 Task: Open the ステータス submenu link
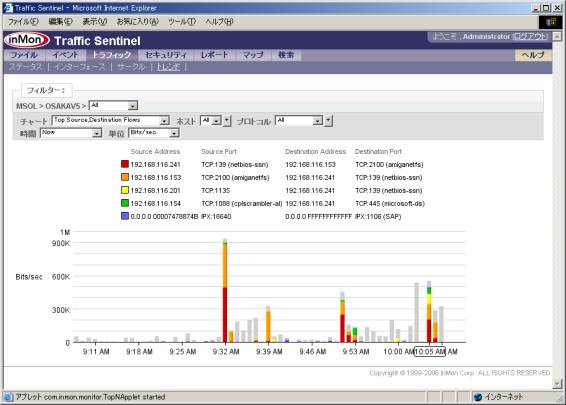[x=25, y=67]
